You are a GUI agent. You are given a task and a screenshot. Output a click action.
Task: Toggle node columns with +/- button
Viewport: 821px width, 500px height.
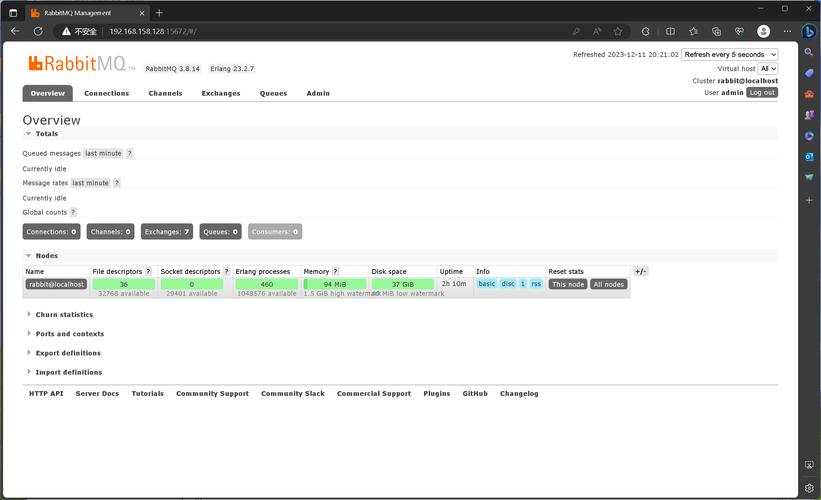pyautogui.click(x=640, y=271)
